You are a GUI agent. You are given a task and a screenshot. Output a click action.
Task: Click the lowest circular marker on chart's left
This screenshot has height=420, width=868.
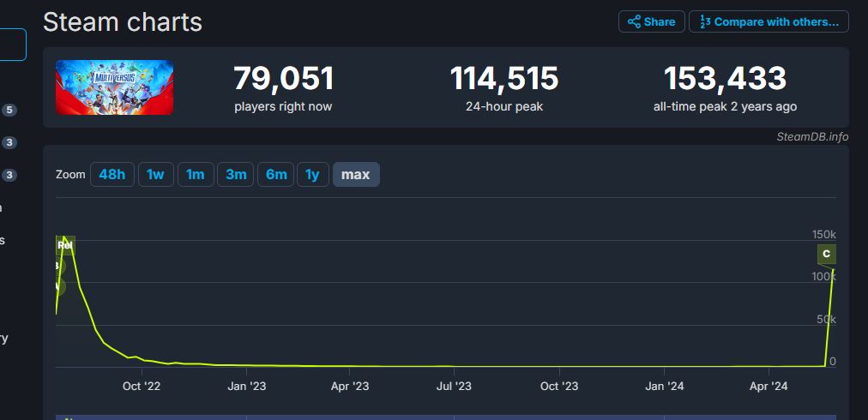pyautogui.click(x=58, y=286)
